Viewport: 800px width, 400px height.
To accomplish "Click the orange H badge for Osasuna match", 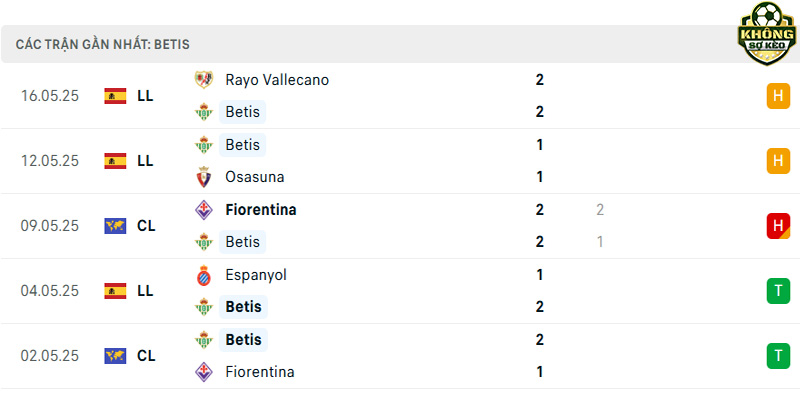I will pyautogui.click(x=778, y=161).
